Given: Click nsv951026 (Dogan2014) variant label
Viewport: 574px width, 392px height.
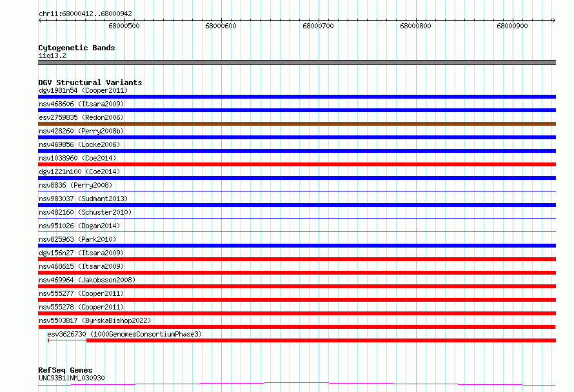Looking at the screenshot, I should pos(79,226).
